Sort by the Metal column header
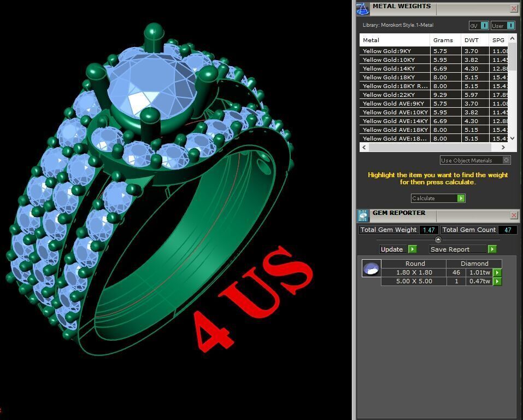The image size is (523, 420). pos(395,40)
